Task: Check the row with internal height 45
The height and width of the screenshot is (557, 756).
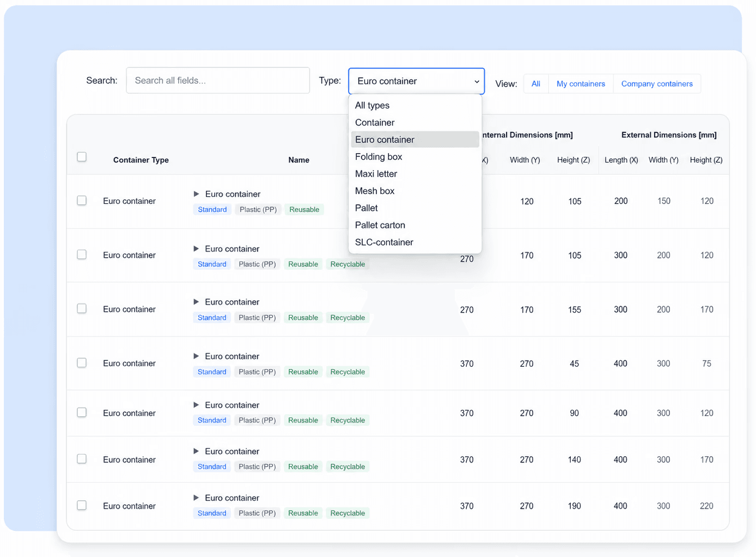Action: click(x=82, y=363)
